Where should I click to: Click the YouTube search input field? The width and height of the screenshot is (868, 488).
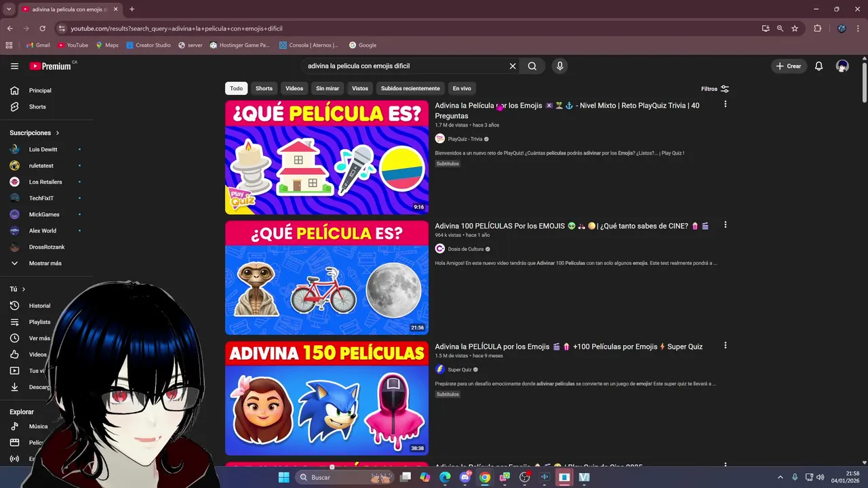[x=406, y=66]
